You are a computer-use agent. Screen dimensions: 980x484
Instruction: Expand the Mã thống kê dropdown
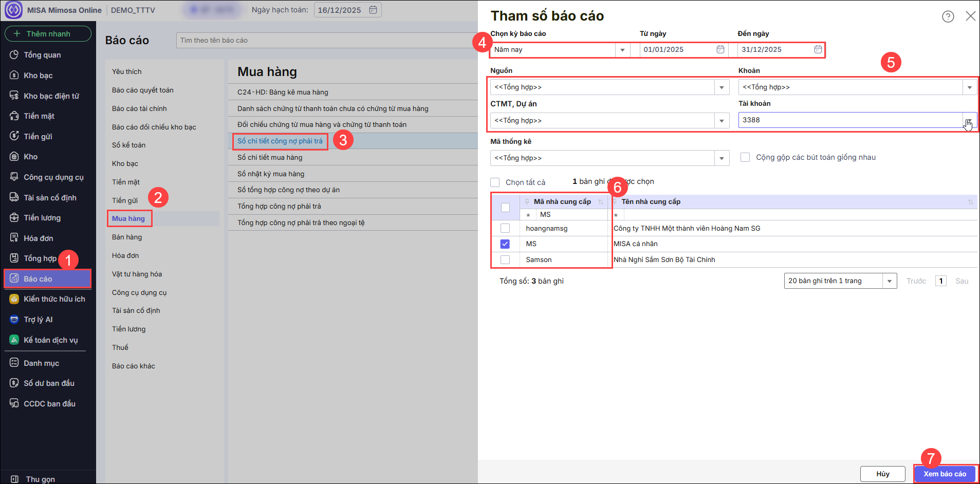click(722, 158)
